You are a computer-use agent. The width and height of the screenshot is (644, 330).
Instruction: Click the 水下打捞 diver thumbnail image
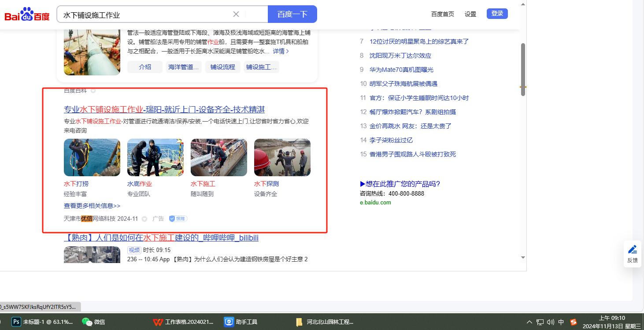tap(92, 158)
